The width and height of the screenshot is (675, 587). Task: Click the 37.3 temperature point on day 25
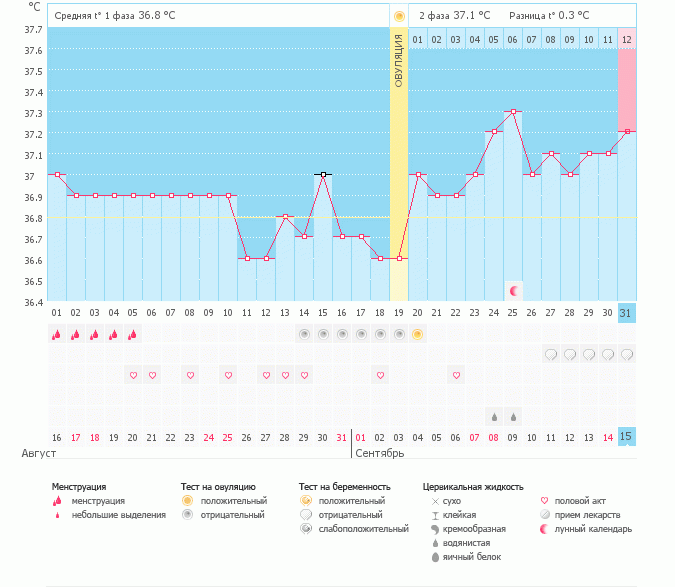[513, 112]
